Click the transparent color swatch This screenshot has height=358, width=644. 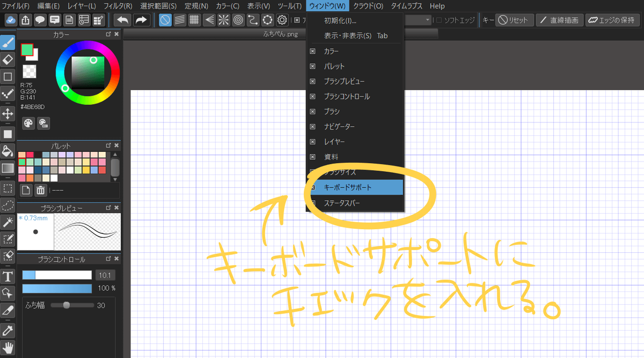(x=29, y=71)
